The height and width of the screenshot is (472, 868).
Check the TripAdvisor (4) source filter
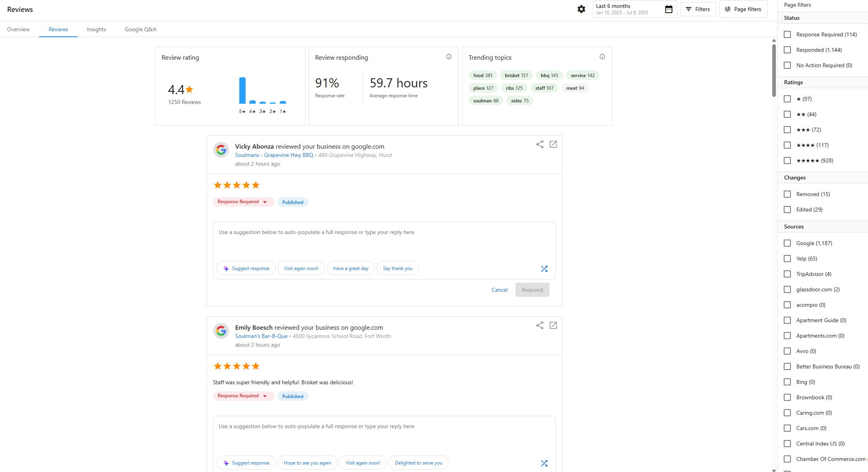tap(787, 274)
